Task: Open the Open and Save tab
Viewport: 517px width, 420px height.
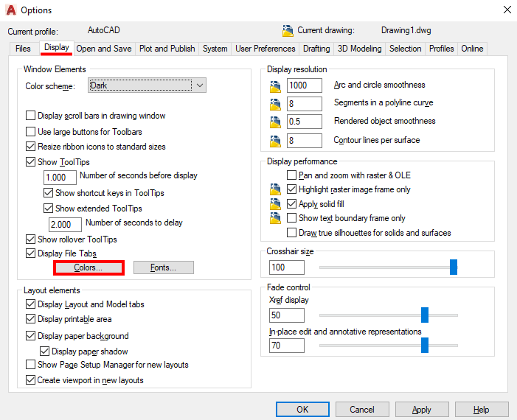Action: pos(104,49)
